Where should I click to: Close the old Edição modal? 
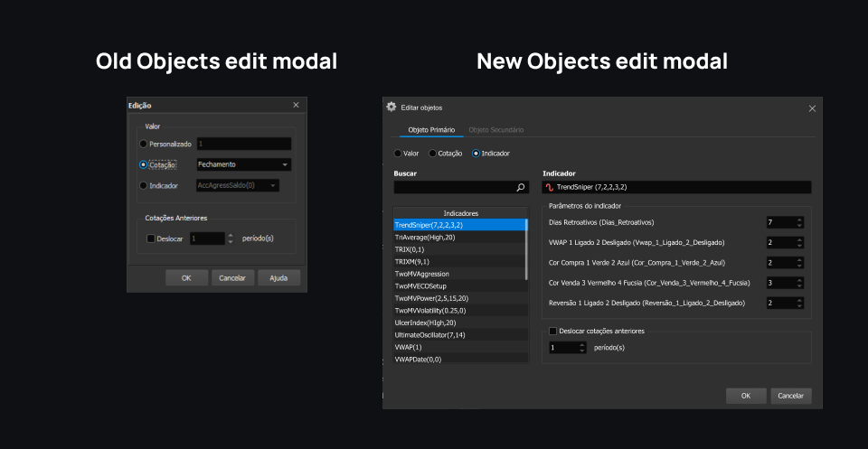[x=296, y=105]
